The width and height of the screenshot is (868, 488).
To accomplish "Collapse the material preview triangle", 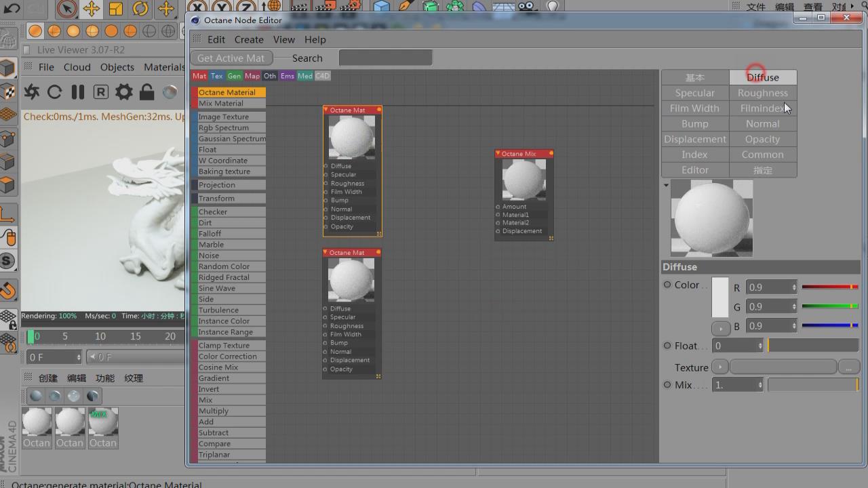I will pyautogui.click(x=666, y=185).
